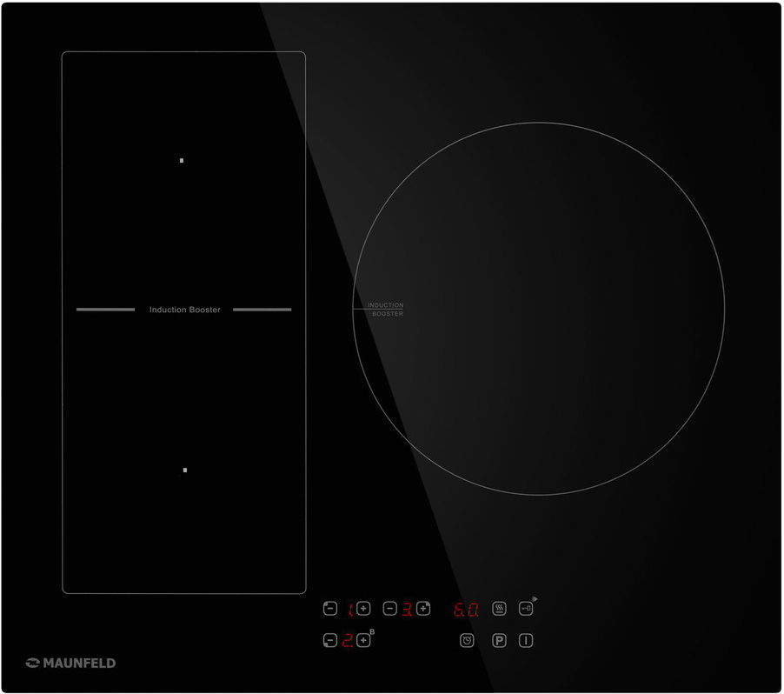Tap the keep-warm heat waves icon
Image resolution: width=784 pixels, height=694 pixels.
(499, 609)
